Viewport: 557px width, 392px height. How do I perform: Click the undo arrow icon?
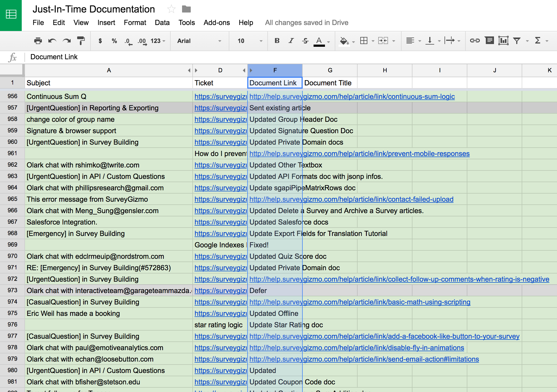click(x=52, y=41)
